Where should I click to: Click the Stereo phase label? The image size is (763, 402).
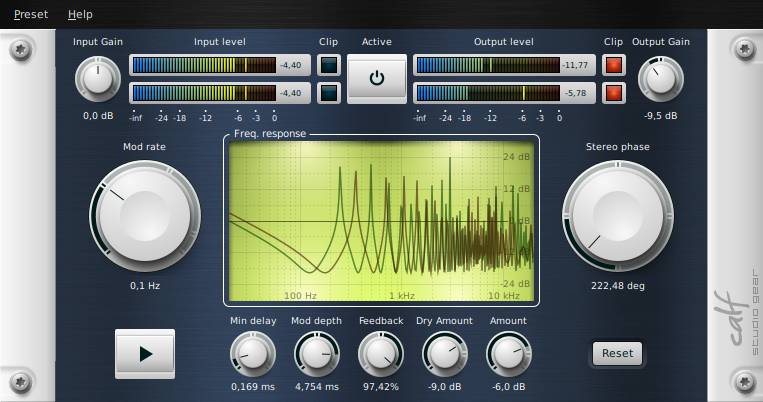click(618, 146)
